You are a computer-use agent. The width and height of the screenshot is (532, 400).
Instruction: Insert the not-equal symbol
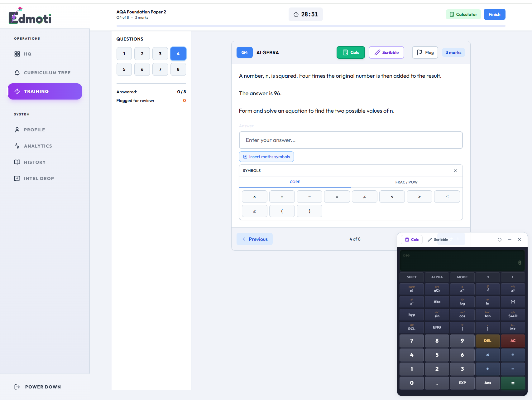coord(364,197)
